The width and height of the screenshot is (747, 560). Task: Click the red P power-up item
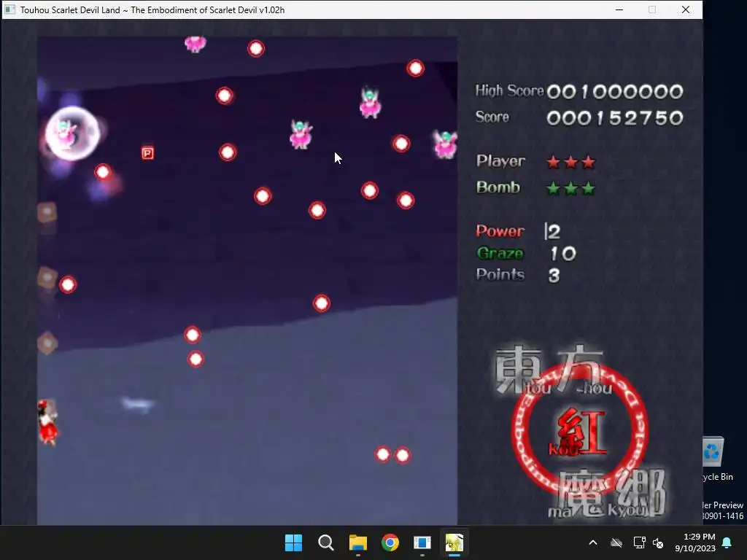[x=147, y=153]
